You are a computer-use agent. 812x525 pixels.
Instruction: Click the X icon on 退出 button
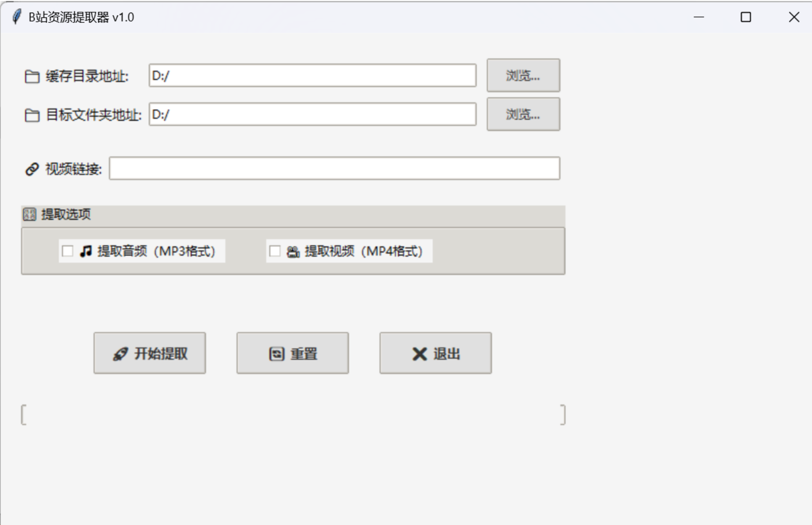[x=420, y=354]
